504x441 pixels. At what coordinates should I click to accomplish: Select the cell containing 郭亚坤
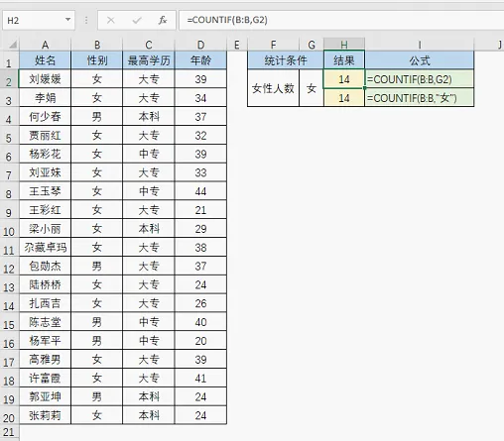pyautogui.click(x=46, y=396)
